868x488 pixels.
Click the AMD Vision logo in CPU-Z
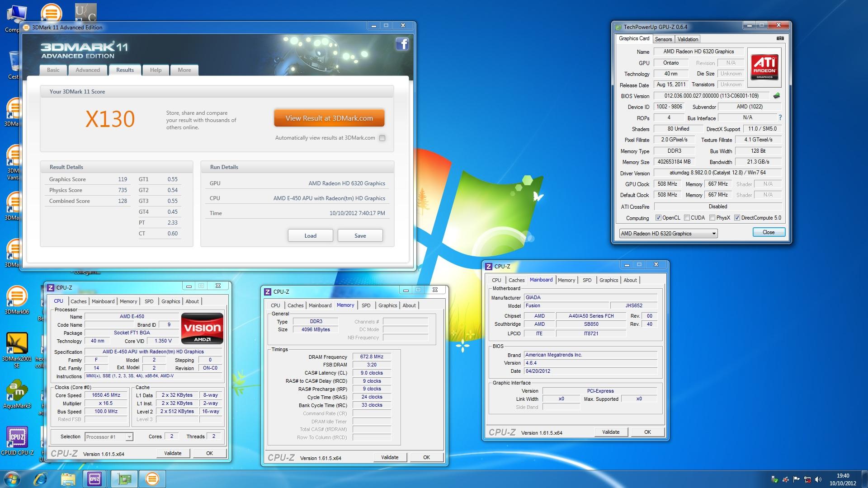pyautogui.click(x=202, y=328)
